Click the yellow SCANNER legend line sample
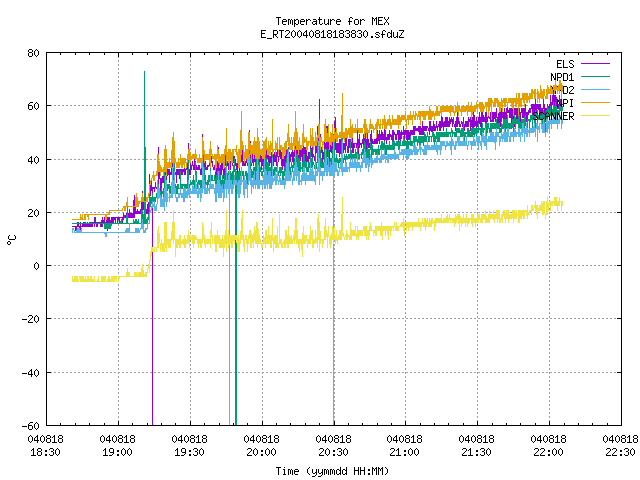Image resolution: width=640 pixels, height=480 pixels. click(x=595, y=116)
